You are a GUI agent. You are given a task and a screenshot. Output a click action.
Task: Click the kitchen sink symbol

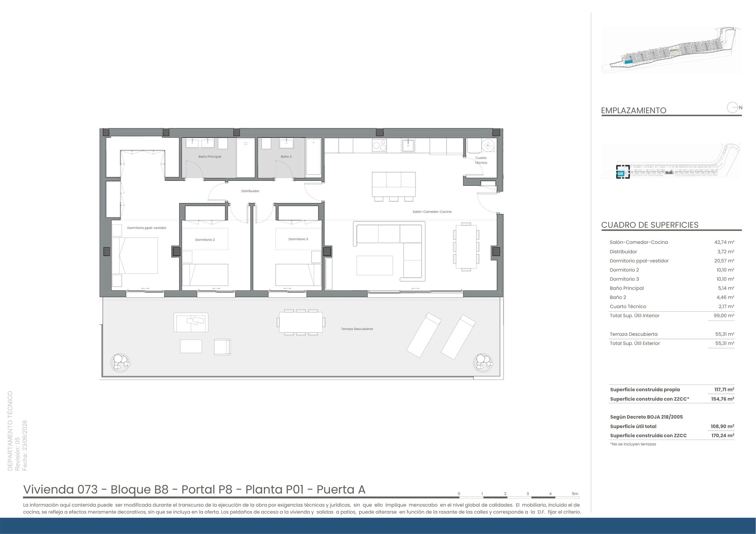(x=408, y=145)
